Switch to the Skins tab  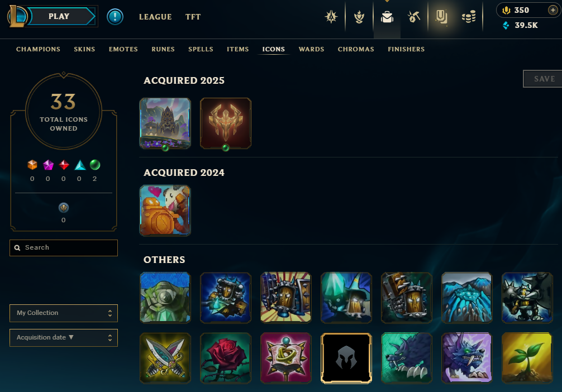point(84,49)
